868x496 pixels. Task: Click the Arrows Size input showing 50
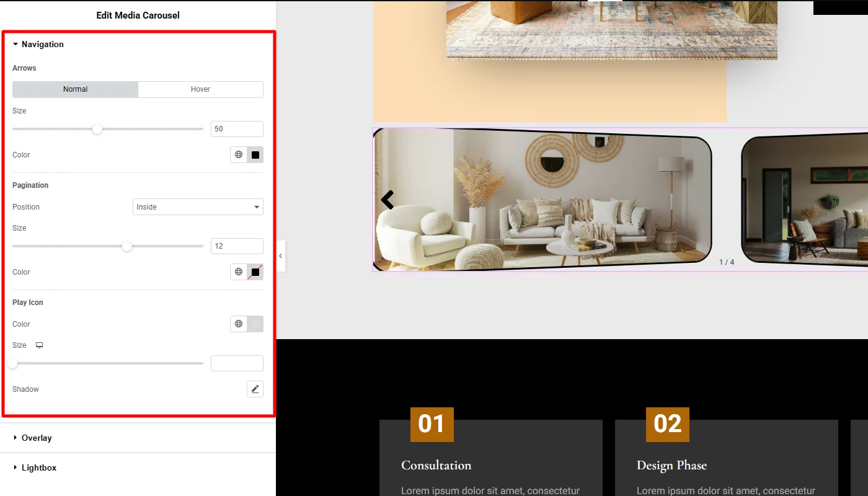(x=237, y=129)
